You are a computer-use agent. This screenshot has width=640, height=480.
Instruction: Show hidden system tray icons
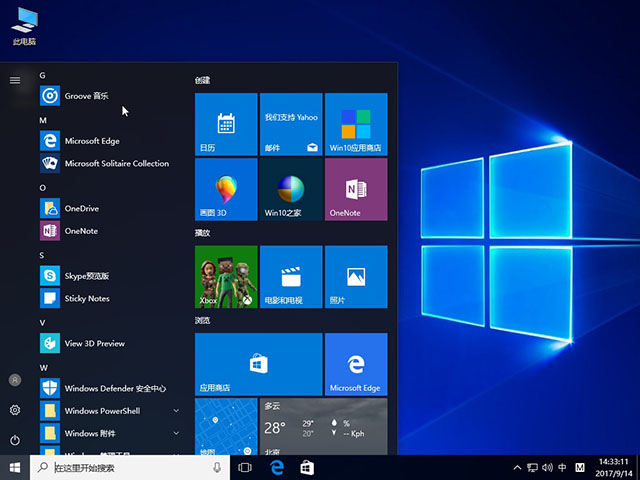517,467
